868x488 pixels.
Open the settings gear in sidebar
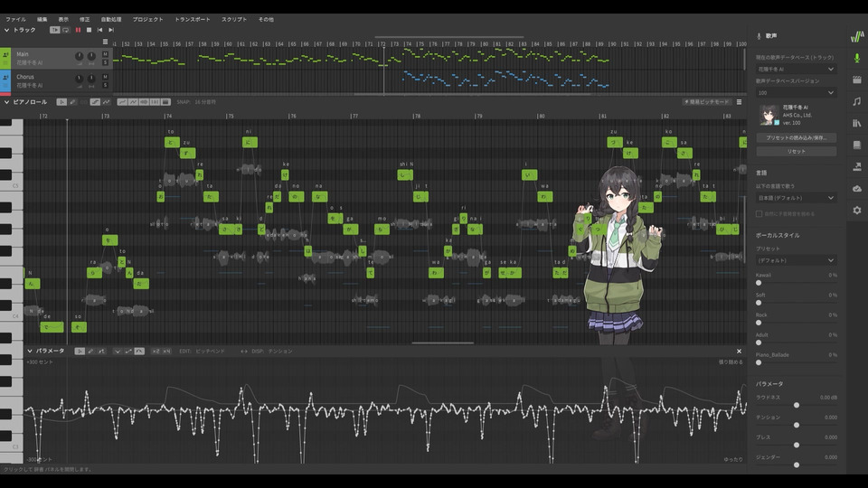pos(857,211)
